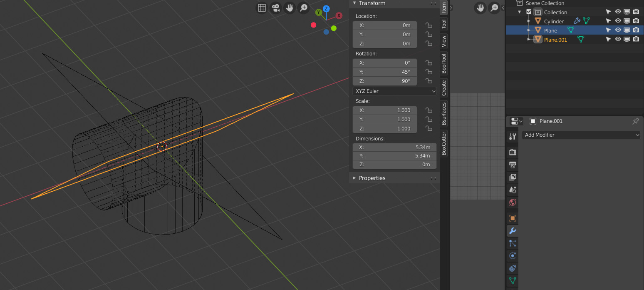Viewport: 644px width, 290px height.
Task: Click the Rotation Y 45 degree field
Action: click(x=384, y=72)
